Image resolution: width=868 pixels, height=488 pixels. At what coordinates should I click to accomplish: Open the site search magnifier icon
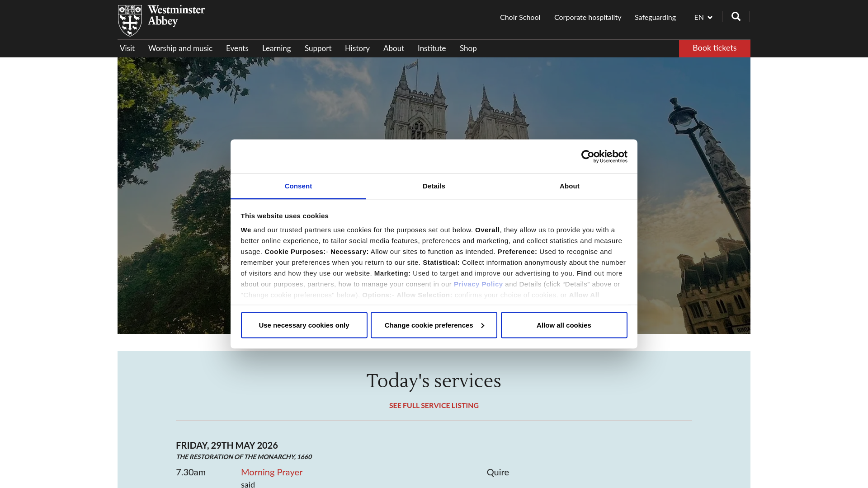click(x=736, y=17)
